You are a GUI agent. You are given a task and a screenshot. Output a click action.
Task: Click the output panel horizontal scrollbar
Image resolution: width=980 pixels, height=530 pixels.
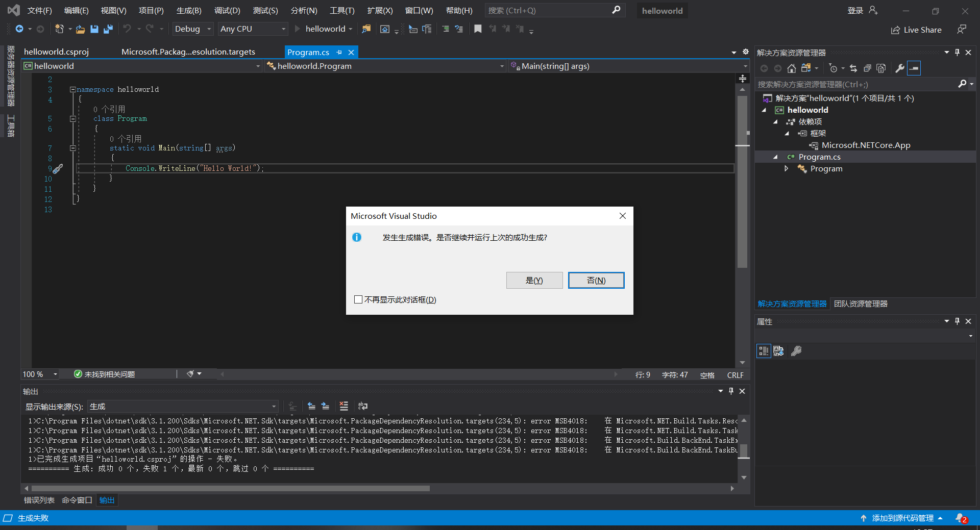coord(230,488)
